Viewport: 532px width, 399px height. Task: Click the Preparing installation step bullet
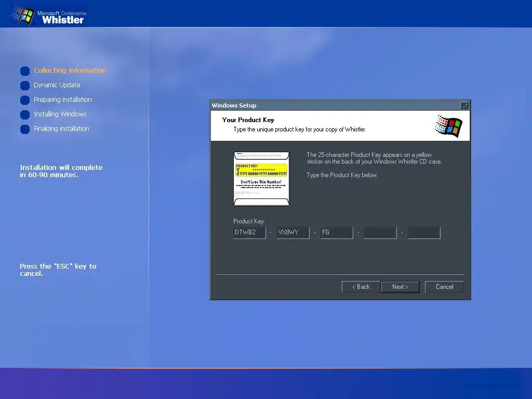point(25,100)
